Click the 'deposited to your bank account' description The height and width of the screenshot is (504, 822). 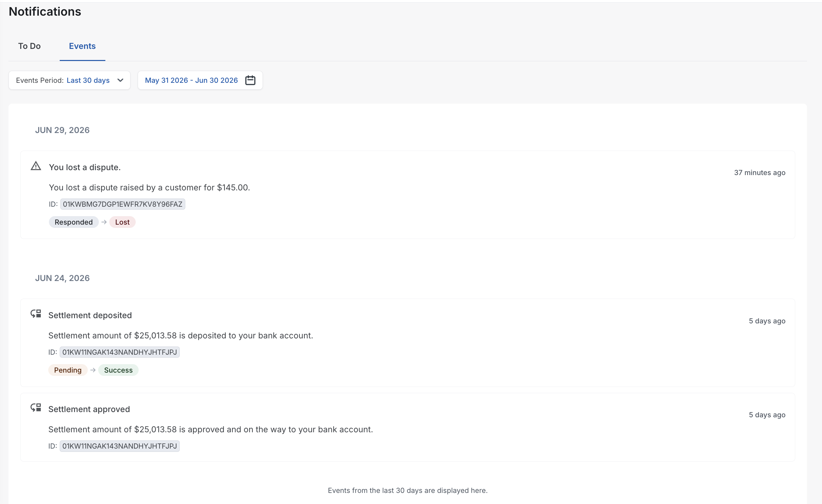coord(181,336)
